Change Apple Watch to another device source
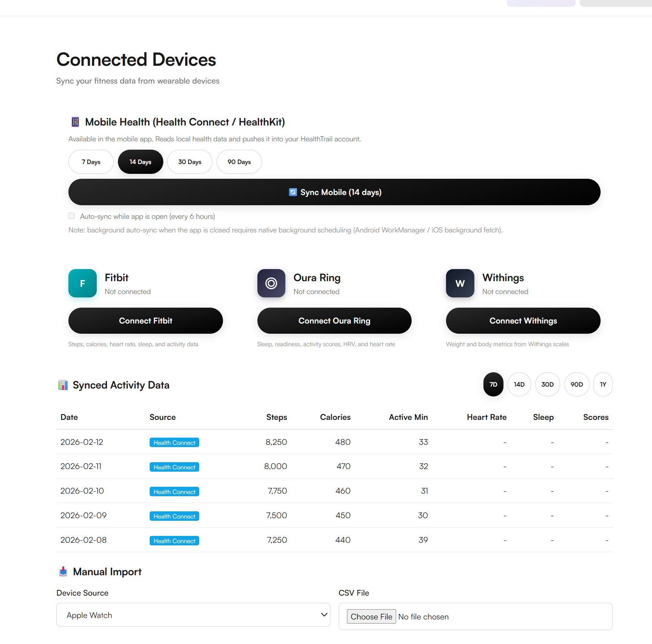 (193, 615)
